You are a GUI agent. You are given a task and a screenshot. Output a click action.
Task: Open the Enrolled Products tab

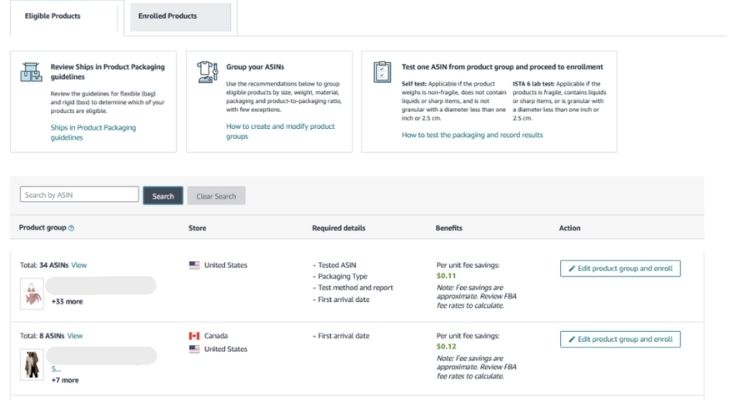pos(181,17)
